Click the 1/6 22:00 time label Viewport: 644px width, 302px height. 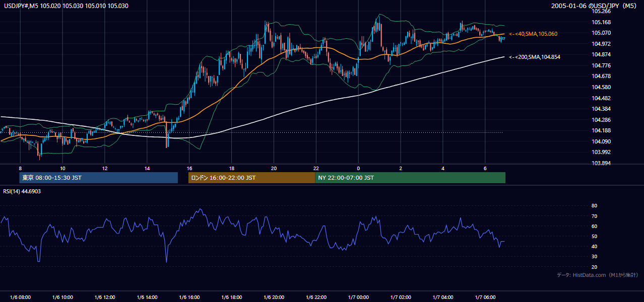(316, 297)
